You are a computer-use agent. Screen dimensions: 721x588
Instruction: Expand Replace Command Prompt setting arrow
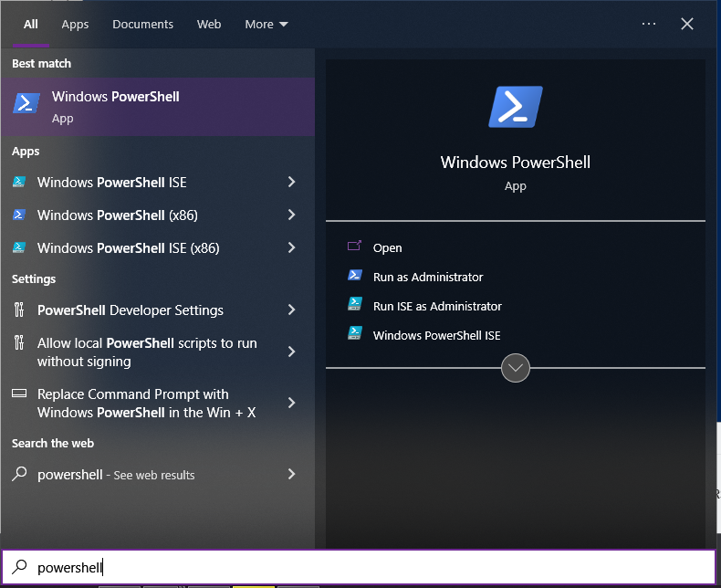point(291,403)
